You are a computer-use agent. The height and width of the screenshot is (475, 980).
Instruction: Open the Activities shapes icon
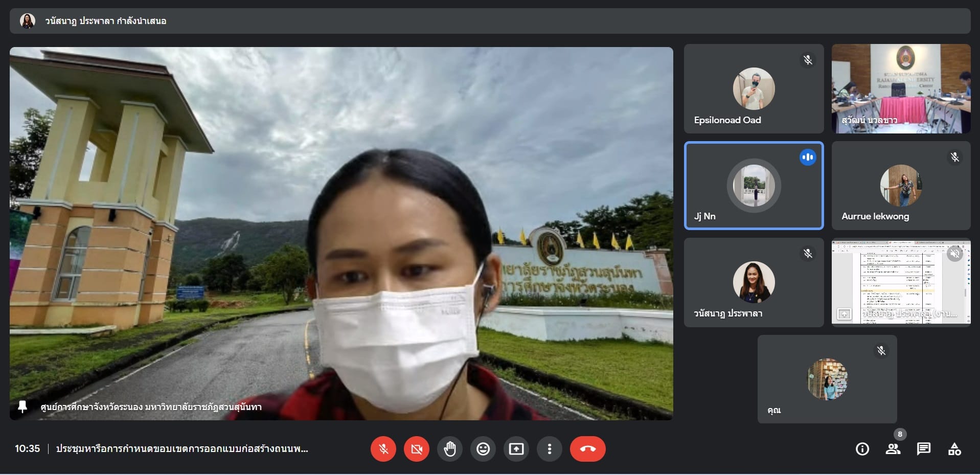(954, 449)
